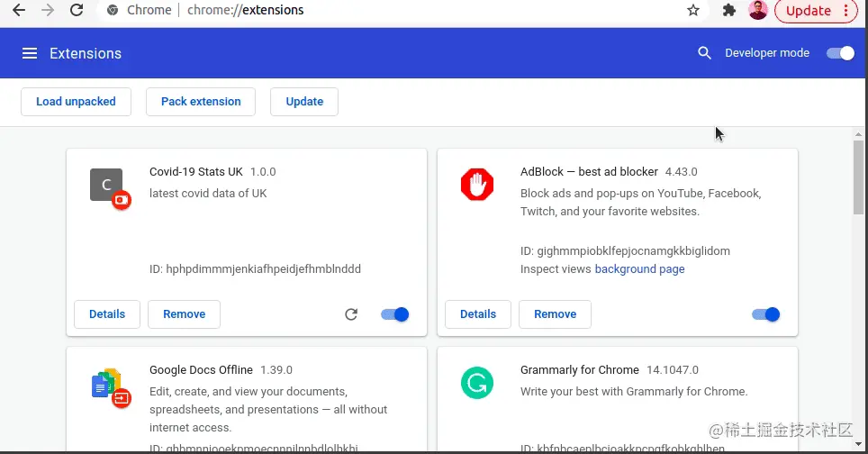Viewport: 868px width, 454px height.
Task: Remove the Covid-19 Stats UK extension
Action: pyautogui.click(x=184, y=314)
